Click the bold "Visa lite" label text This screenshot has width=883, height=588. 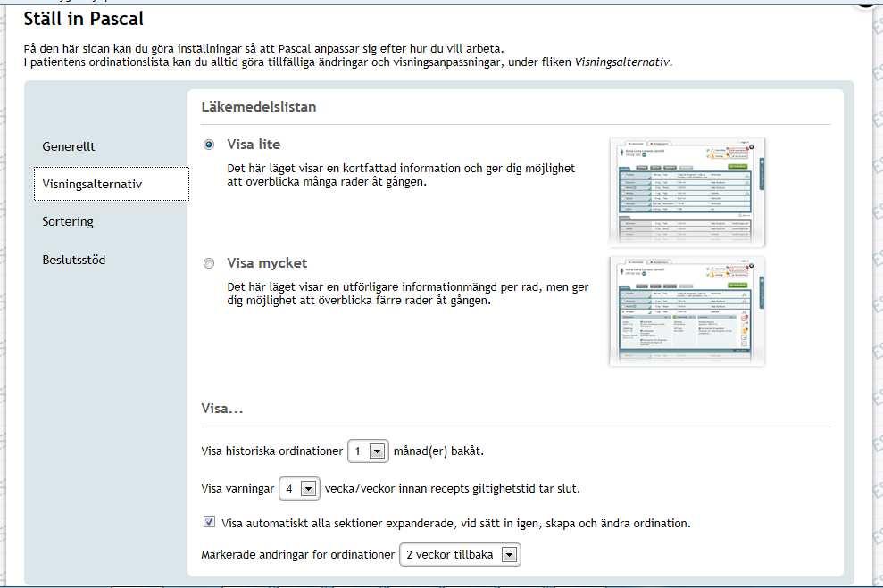tap(254, 145)
